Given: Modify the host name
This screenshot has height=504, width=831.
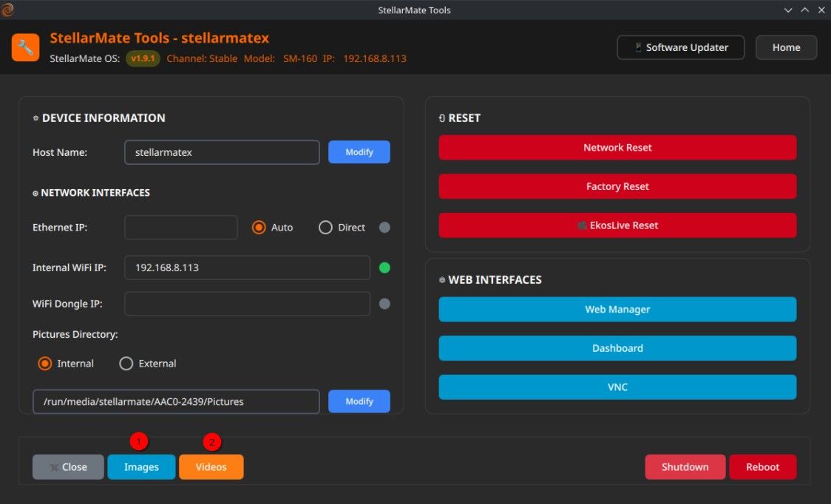Looking at the screenshot, I should tap(359, 152).
